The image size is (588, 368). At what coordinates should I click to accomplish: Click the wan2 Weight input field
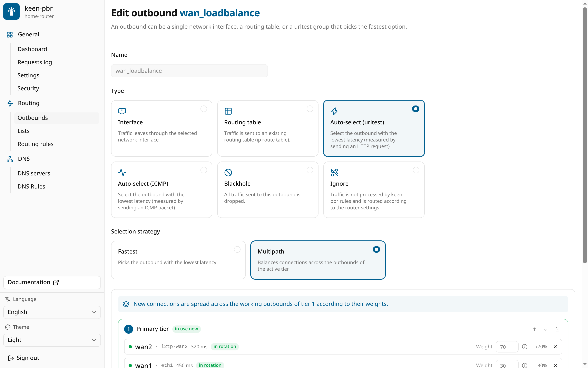(507, 347)
